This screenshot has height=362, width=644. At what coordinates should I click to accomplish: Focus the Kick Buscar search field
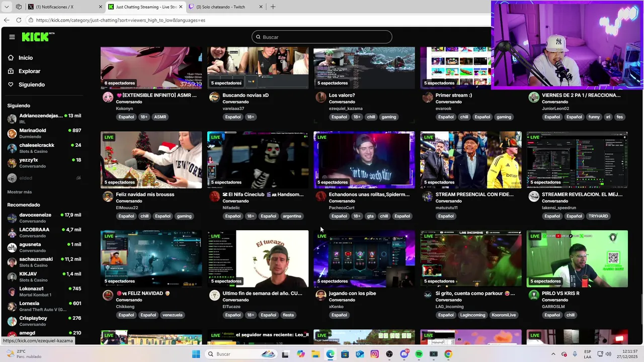pos(322,37)
